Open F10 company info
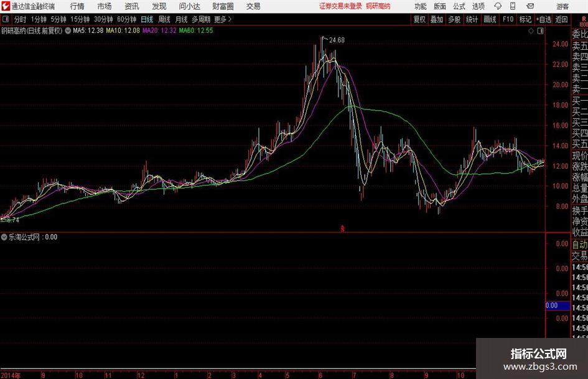The image size is (588, 379). coord(508,19)
